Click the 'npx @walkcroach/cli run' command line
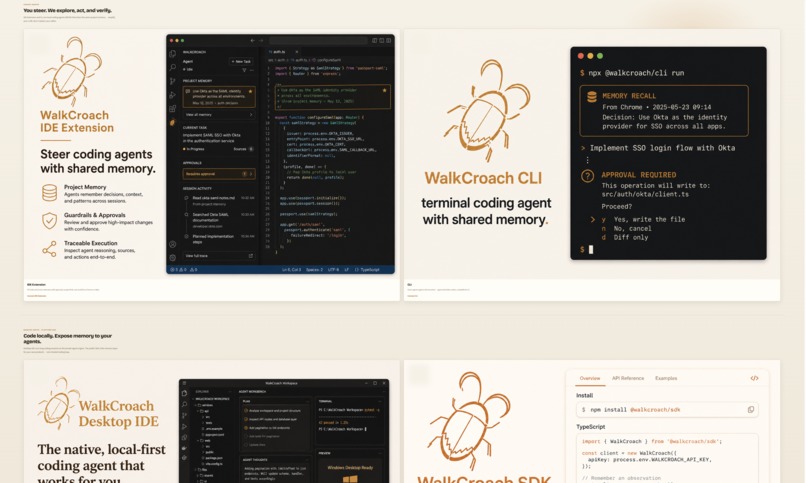806x483 pixels. tap(632, 73)
